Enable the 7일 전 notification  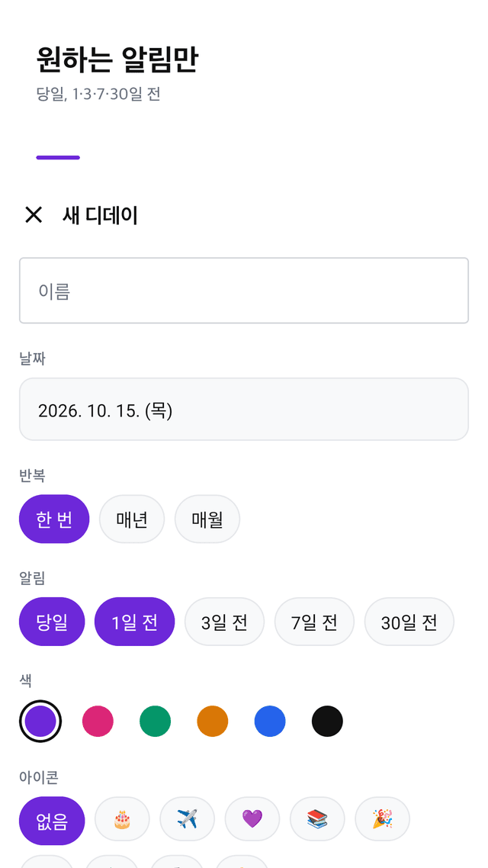click(314, 622)
